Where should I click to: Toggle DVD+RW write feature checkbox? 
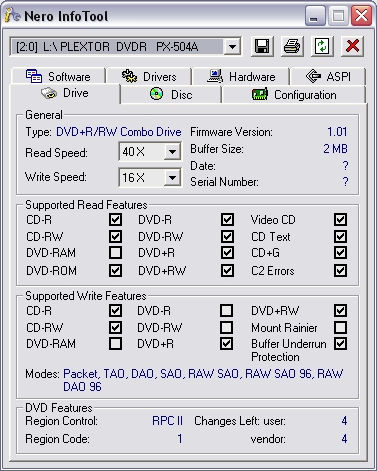tap(340, 311)
